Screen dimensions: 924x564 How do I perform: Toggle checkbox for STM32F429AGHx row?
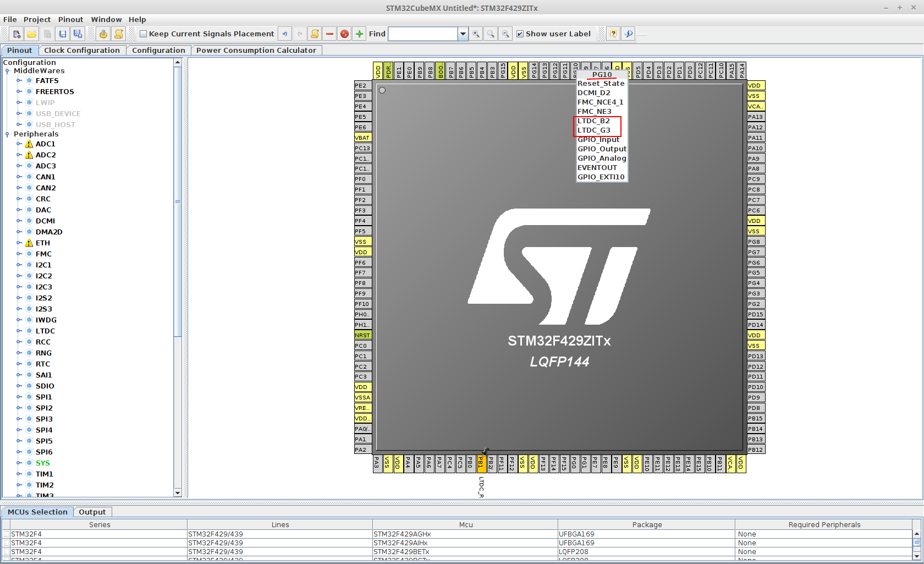click(6, 534)
